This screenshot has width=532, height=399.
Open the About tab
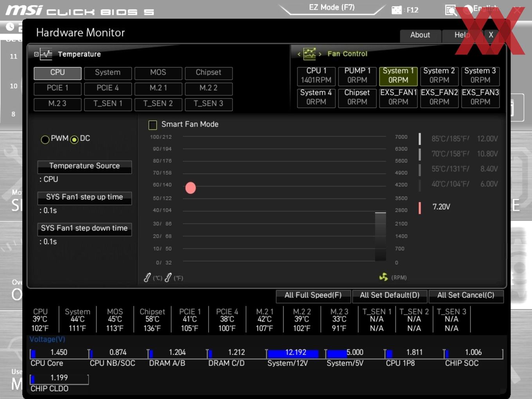[x=420, y=36]
